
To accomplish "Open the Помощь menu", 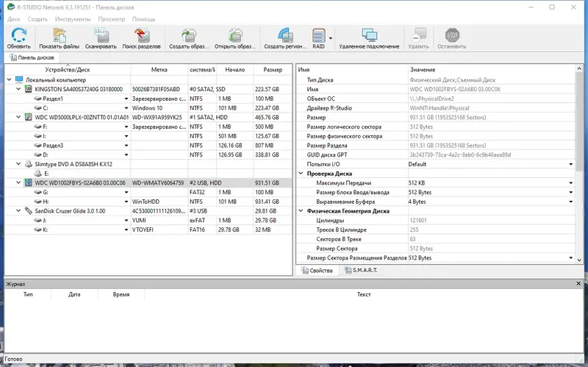I will click(x=143, y=19).
